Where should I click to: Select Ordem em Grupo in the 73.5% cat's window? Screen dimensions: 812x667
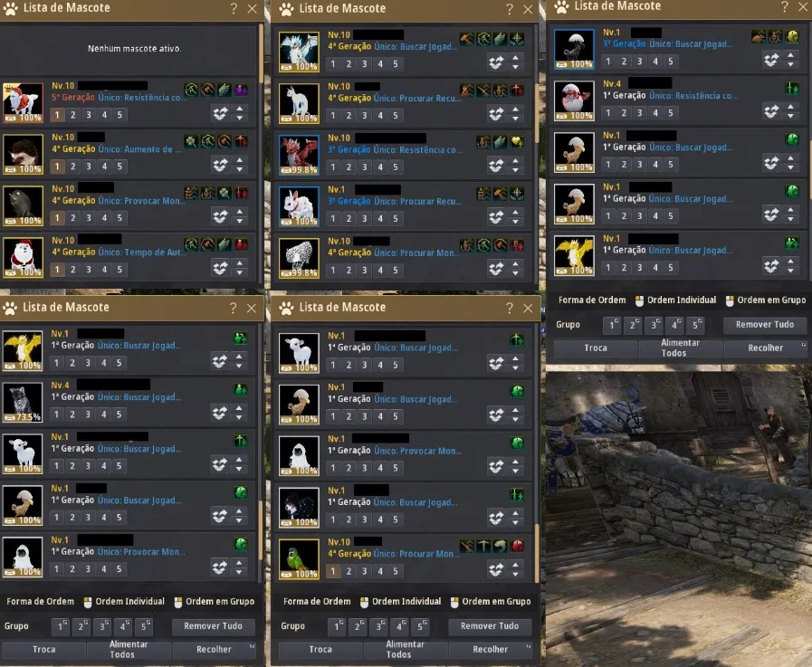coord(215,602)
